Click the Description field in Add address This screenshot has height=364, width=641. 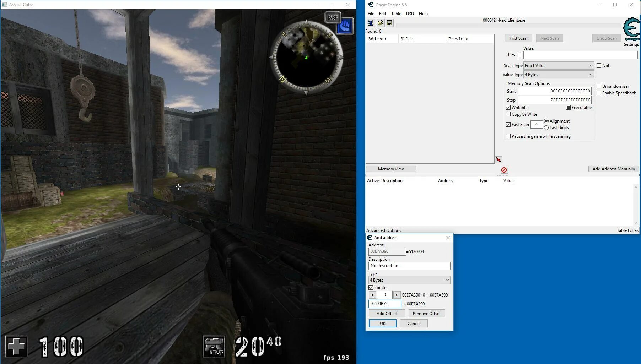(x=409, y=266)
